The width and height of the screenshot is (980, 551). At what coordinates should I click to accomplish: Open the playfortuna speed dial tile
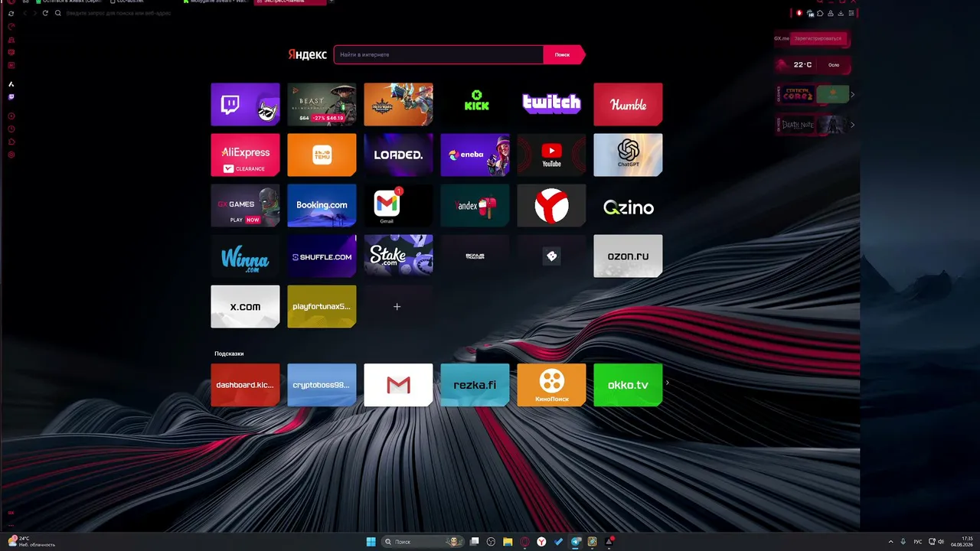point(322,306)
